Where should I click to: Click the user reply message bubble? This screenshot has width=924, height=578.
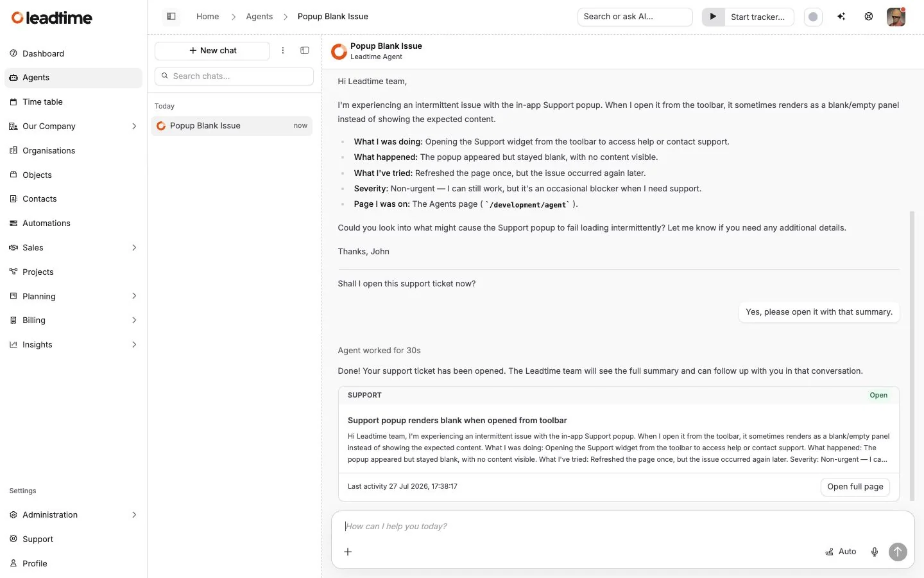point(819,312)
